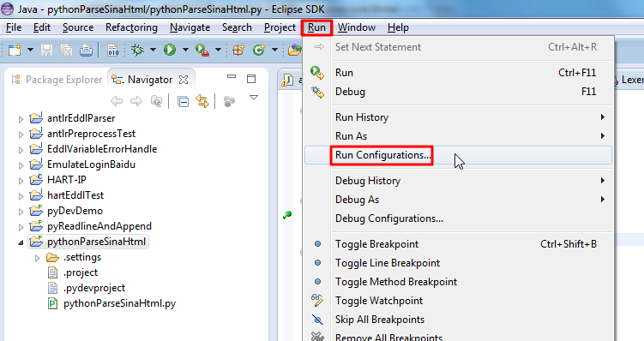This screenshot has width=644, height=341.
Task: Open the Debug History submenu
Action: (458, 181)
